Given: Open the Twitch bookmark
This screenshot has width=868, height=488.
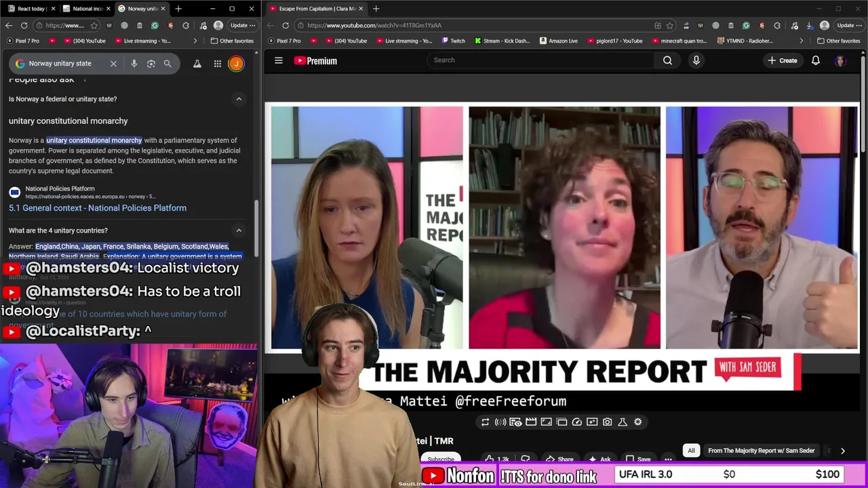Looking at the screenshot, I should point(454,41).
